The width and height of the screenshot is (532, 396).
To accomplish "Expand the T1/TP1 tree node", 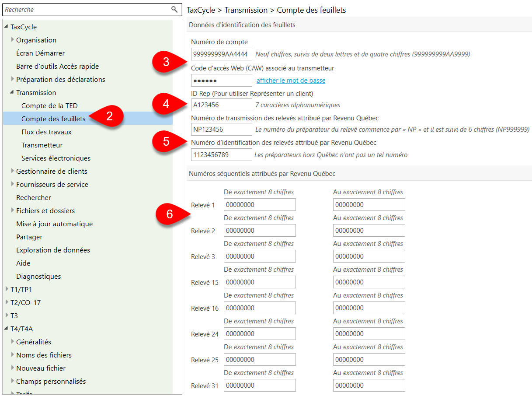I will click(7, 289).
